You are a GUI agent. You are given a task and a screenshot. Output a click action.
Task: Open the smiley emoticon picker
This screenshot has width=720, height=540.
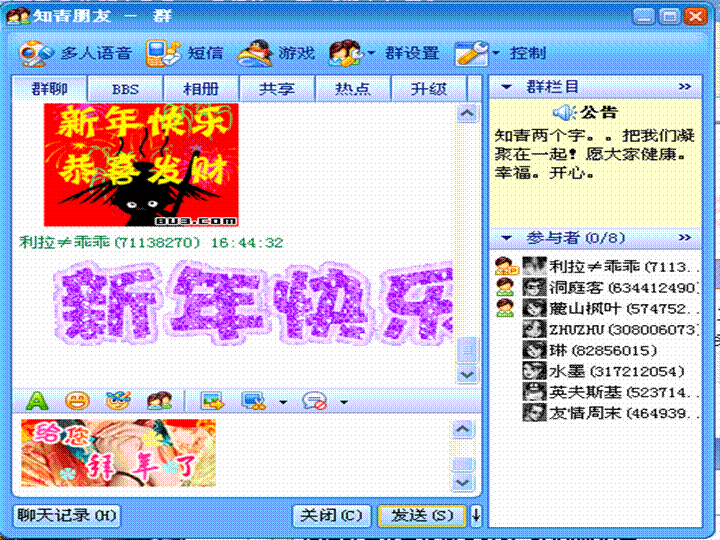[x=77, y=401]
